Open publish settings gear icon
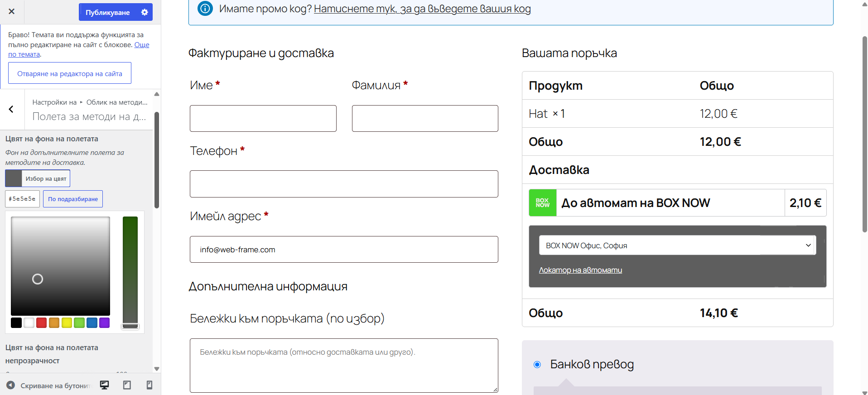This screenshot has height=395, width=868. click(x=145, y=12)
